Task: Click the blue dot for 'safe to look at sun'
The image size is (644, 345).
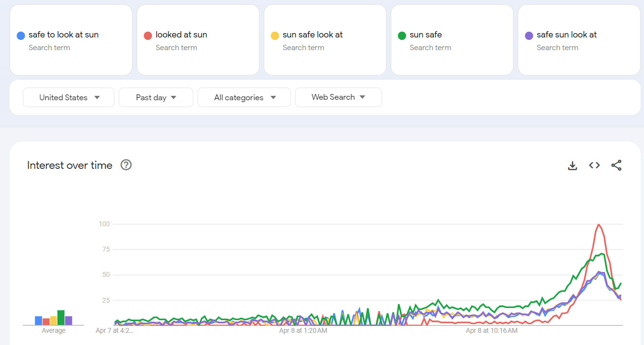Action: pyautogui.click(x=21, y=36)
